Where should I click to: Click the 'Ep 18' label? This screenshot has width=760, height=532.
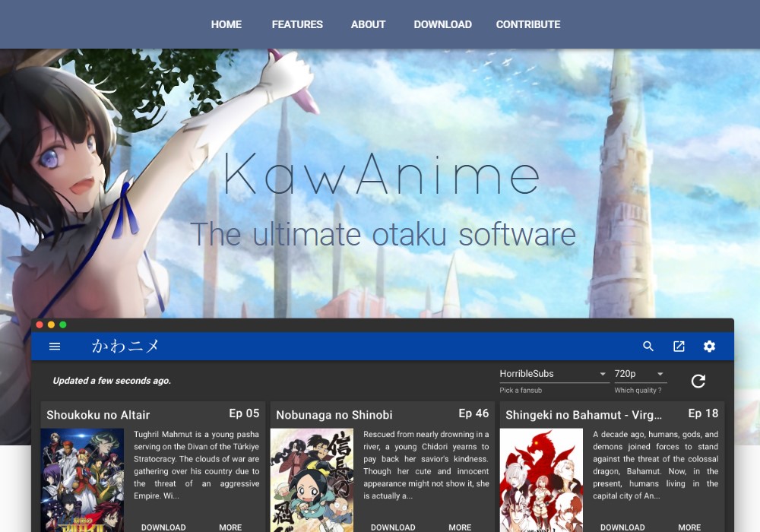(703, 413)
